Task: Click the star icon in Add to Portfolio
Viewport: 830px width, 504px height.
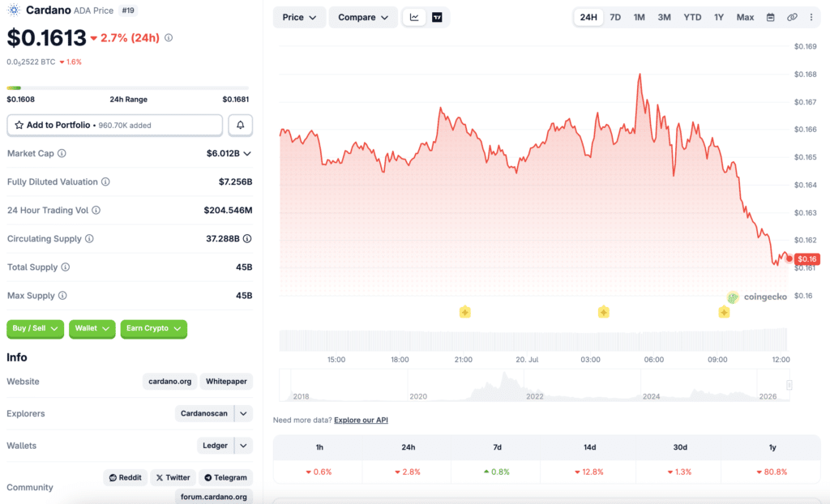Action: pos(19,125)
